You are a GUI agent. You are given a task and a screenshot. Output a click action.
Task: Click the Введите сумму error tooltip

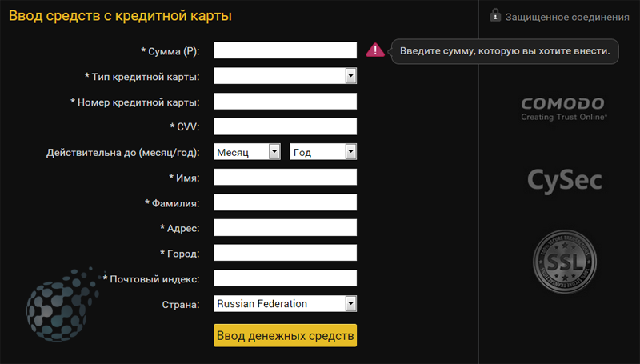[505, 51]
